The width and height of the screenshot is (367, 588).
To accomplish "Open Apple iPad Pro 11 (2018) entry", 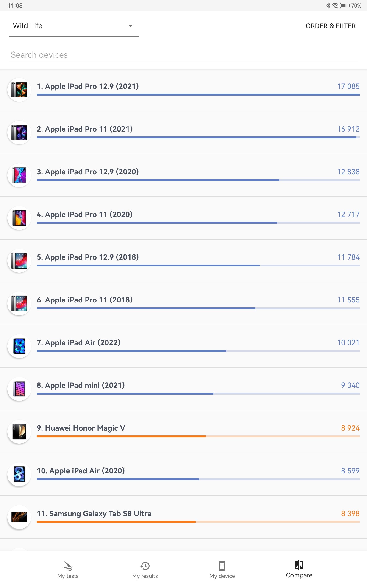I will point(183,303).
